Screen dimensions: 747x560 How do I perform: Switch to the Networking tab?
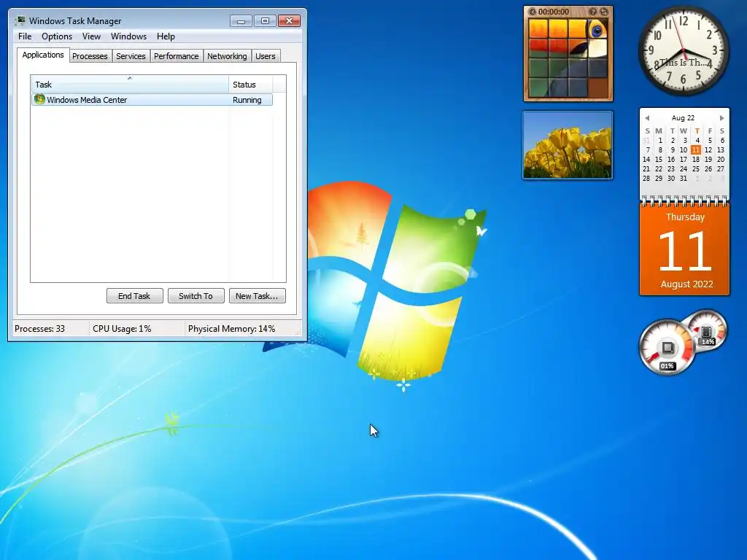(227, 56)
